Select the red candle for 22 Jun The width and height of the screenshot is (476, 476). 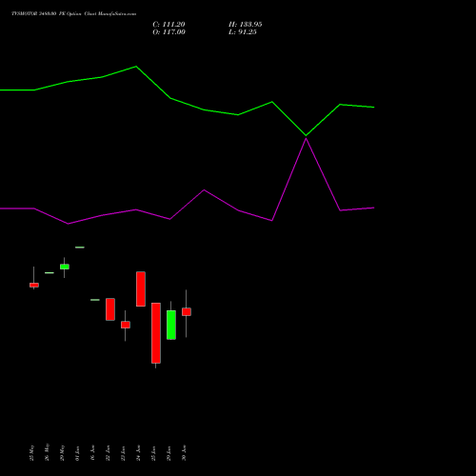tap(110, 309)
